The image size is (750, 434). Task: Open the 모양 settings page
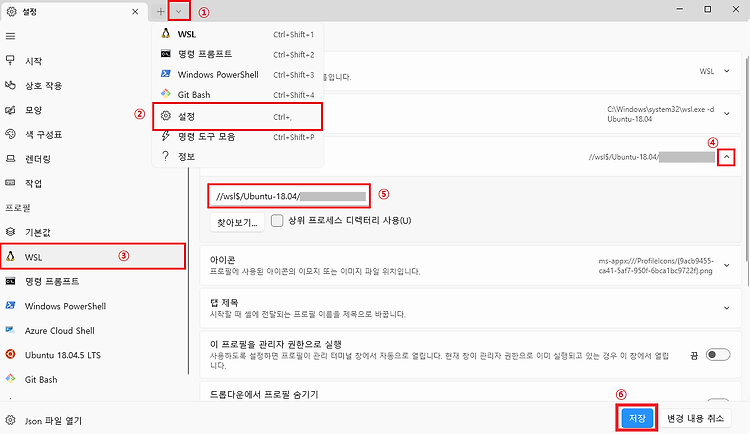tap(93, 110)
